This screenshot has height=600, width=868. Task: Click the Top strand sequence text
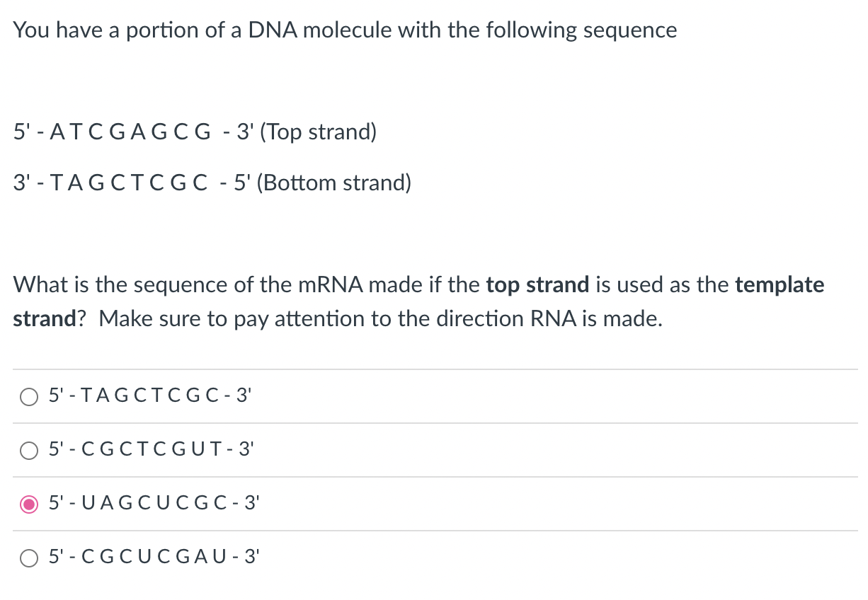(132, 132)
